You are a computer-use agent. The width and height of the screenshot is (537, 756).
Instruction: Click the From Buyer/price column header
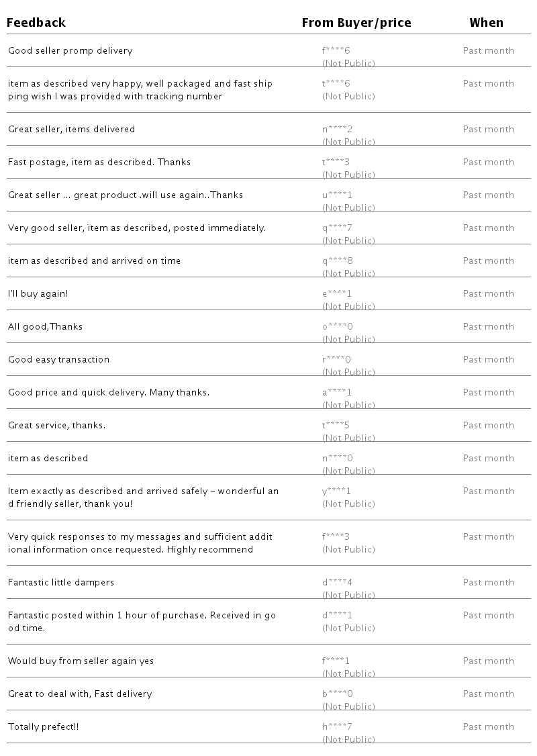356,23
